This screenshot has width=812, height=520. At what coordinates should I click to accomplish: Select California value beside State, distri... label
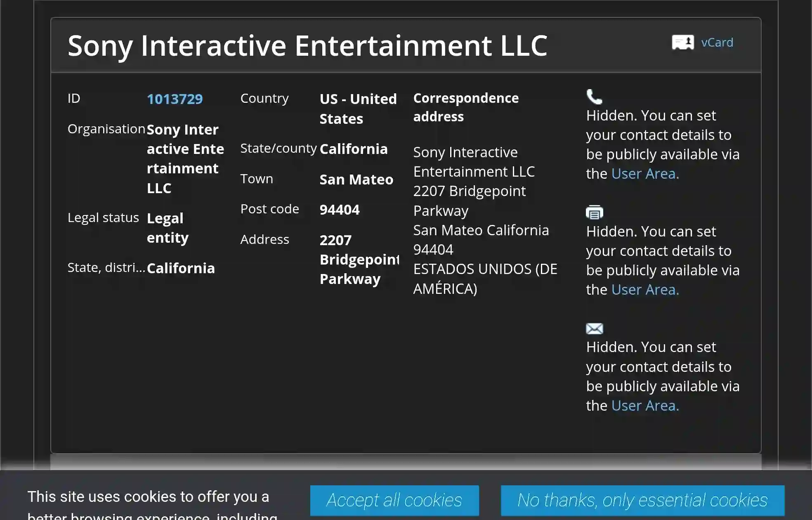point(181,268)
